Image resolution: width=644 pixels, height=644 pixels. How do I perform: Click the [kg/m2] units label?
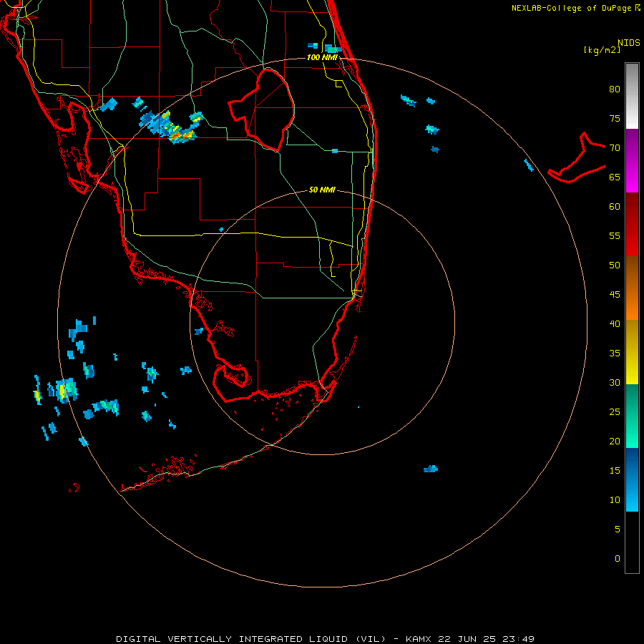pos(602,50)
